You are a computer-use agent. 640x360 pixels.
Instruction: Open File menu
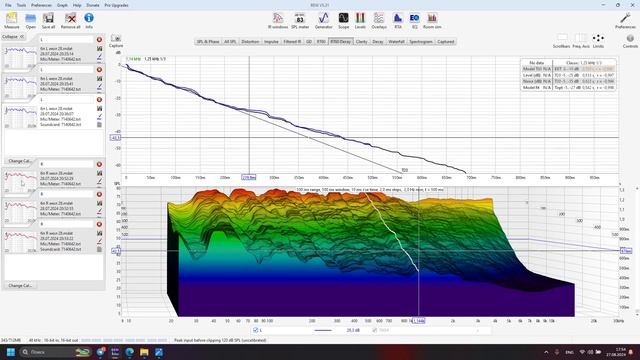pyautogui.click(x=8, y=5)
